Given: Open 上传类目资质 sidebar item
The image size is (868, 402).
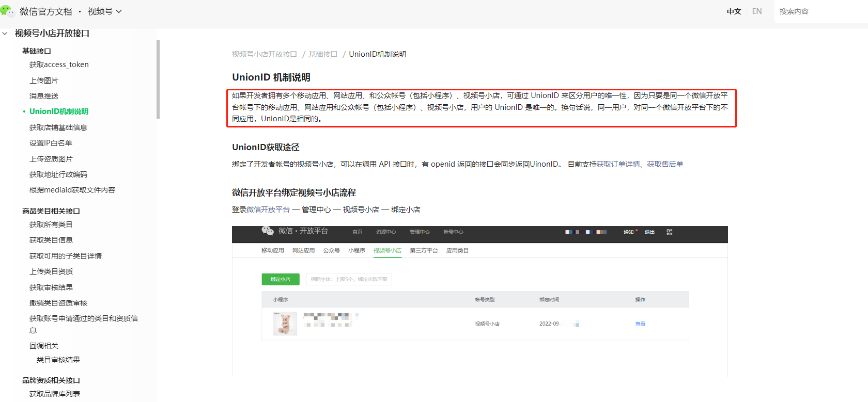Looking at the screenshot, I should [x=51, y=271].
